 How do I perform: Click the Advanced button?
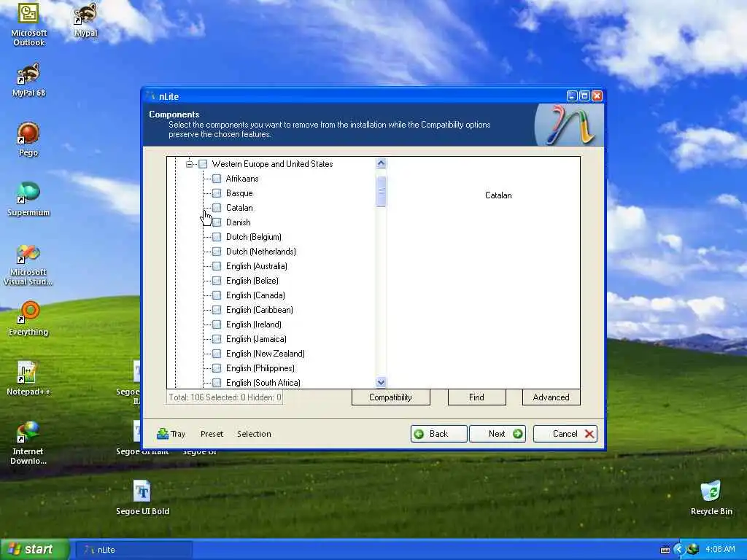coord(551,397)
